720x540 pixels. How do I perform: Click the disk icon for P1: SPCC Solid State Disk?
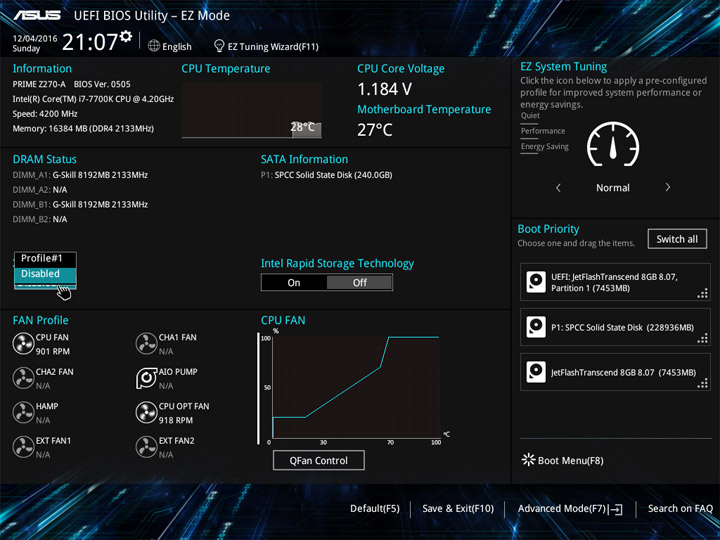(x=536, y=327)
